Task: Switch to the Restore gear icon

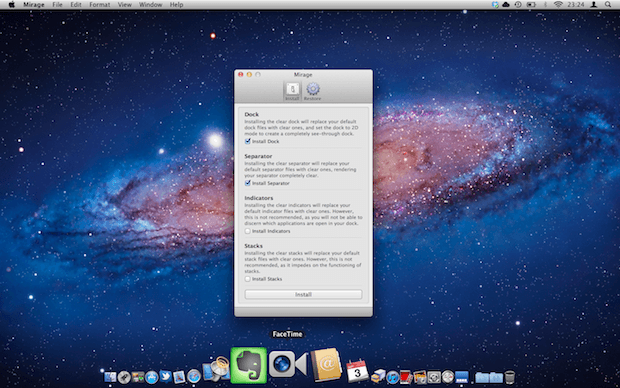Action: point(312,91)
